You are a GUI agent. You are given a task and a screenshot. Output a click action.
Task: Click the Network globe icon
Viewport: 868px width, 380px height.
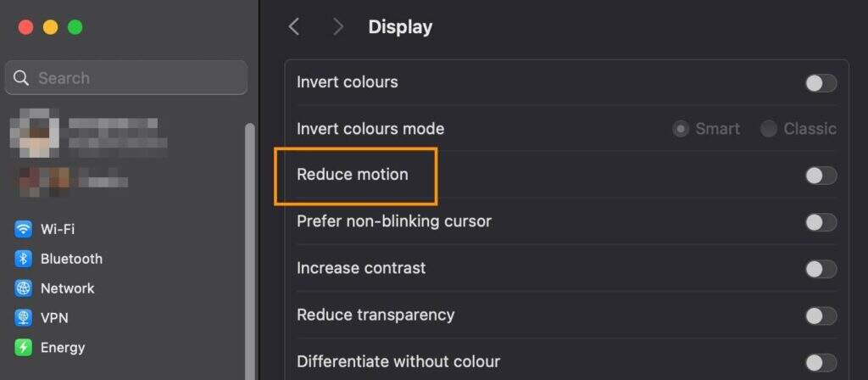coord(24,288)
